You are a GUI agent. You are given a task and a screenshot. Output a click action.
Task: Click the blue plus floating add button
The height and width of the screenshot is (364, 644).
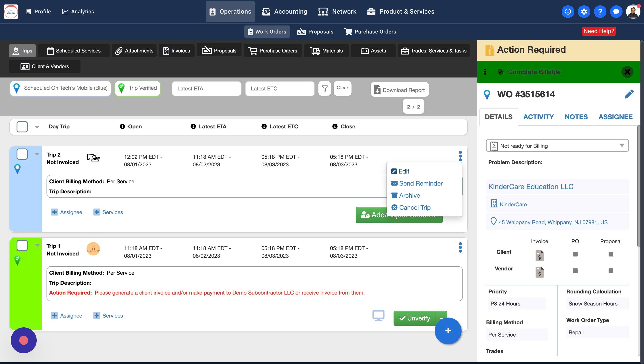coord(448,331)
